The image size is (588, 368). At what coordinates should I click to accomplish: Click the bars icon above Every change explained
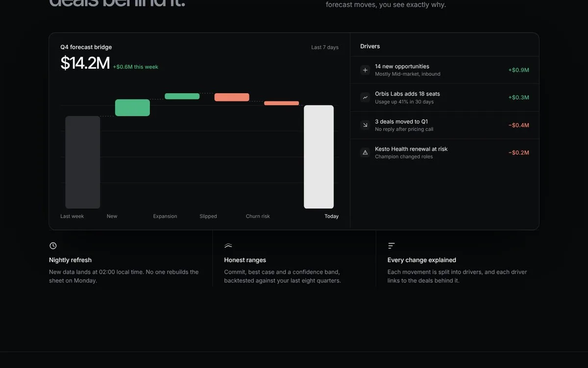[392, 246]
